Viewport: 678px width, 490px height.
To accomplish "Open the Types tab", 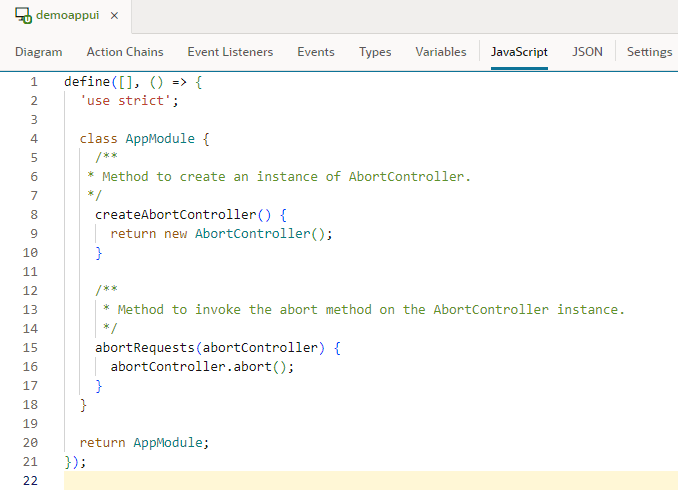I will [x=375, y=52].
